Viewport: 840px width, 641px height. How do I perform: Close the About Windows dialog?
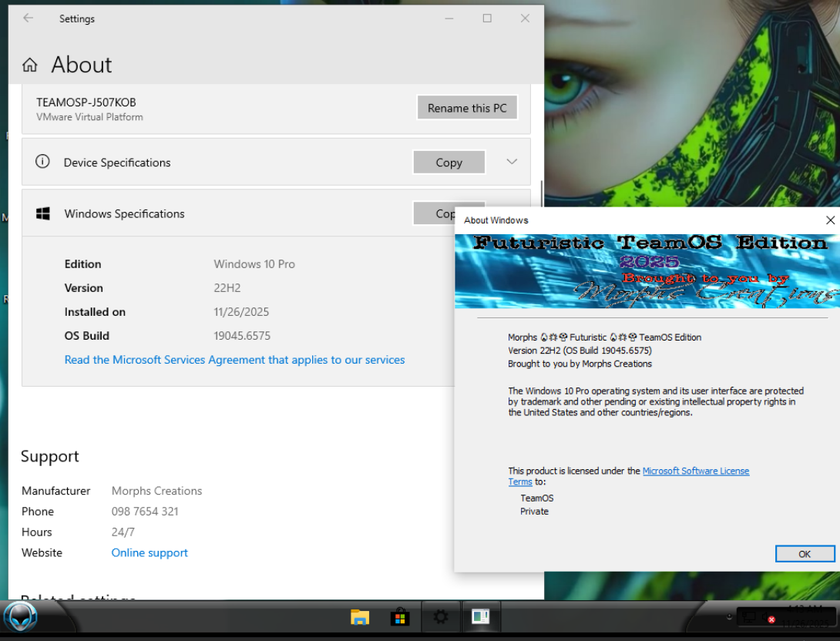(x=830, y=220)
